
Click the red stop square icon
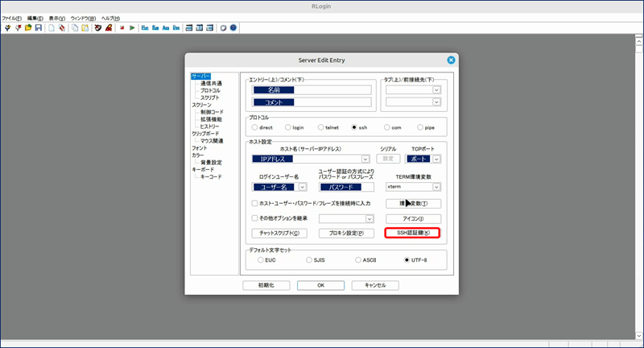[x=122, y=28]
